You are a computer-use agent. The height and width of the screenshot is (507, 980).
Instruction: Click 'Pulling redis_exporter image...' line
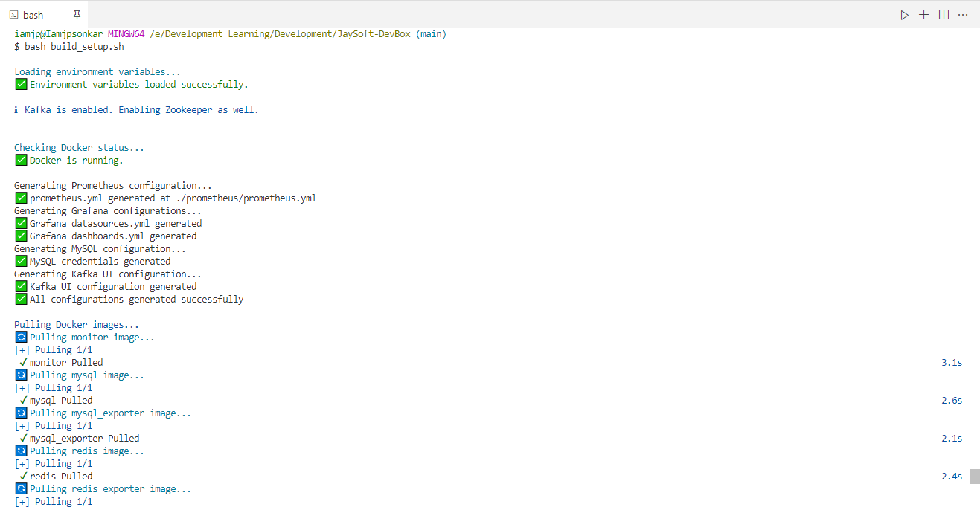coord(103,489)
